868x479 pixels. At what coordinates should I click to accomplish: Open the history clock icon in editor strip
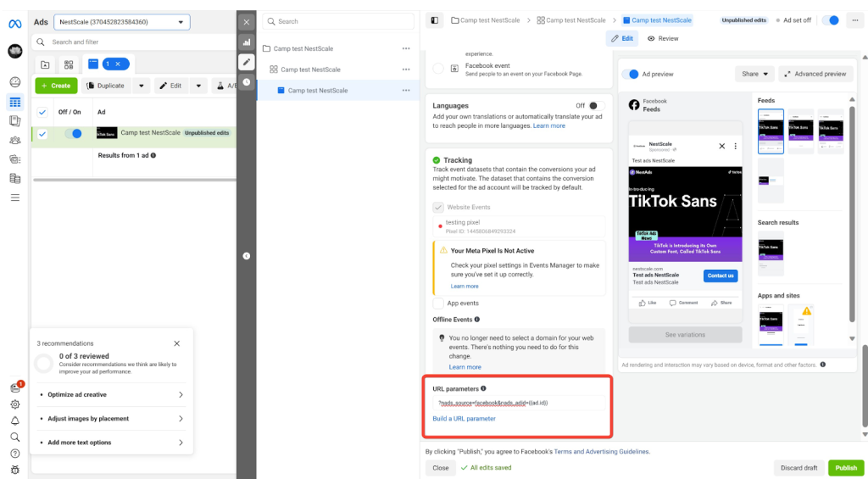click(247, 82)
